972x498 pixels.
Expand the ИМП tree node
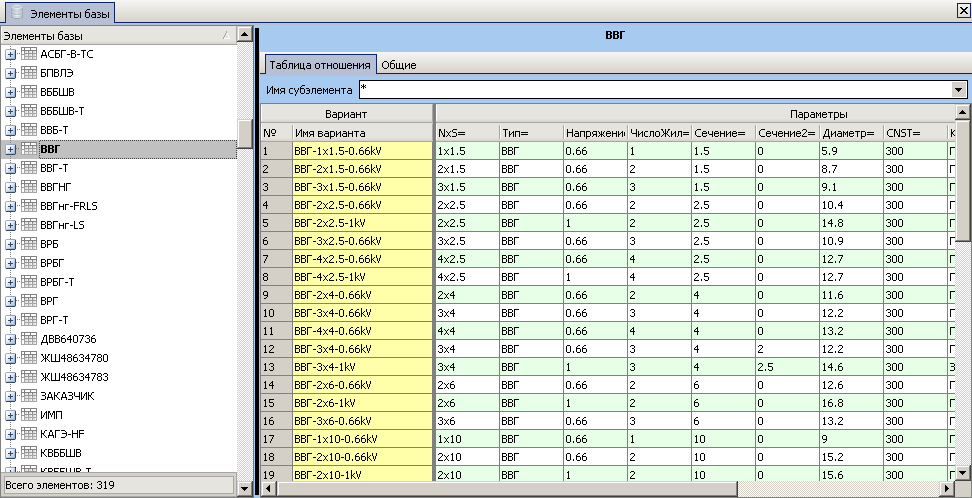coord(10,415)
